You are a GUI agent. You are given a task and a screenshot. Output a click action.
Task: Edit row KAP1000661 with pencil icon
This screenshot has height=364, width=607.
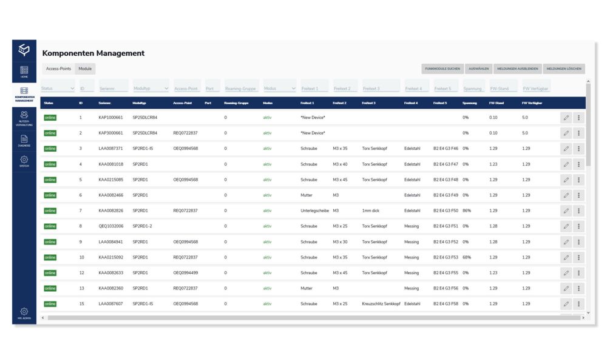point(566,118)
